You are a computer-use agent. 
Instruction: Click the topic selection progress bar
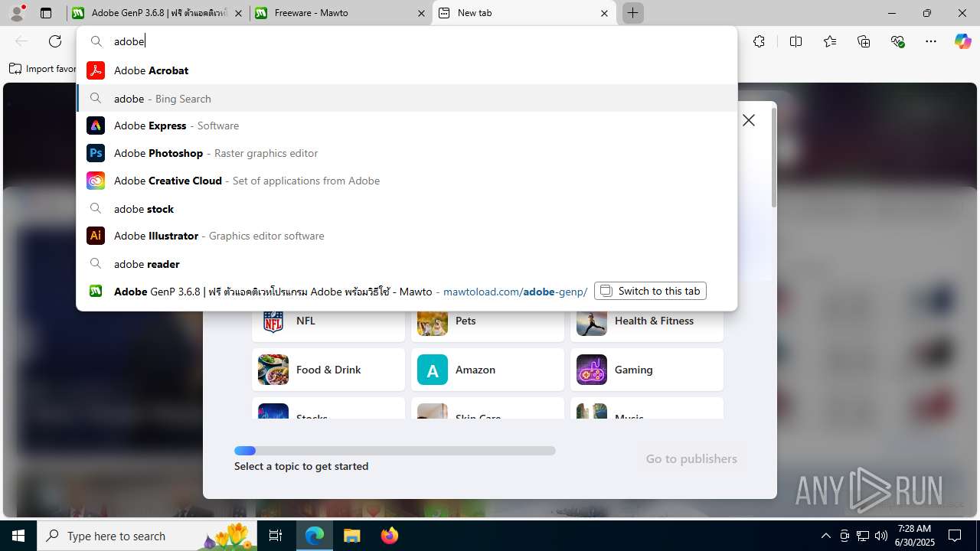click(395, 451)
